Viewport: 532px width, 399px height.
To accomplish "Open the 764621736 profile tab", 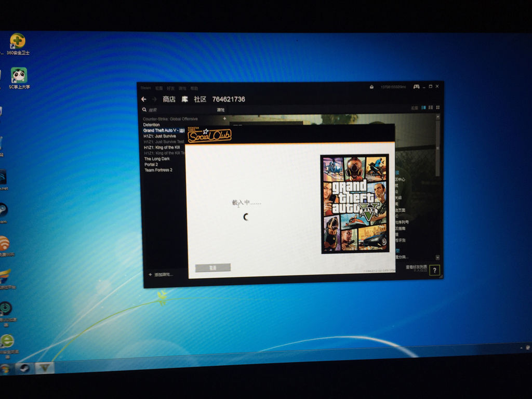I will (229, 99).
